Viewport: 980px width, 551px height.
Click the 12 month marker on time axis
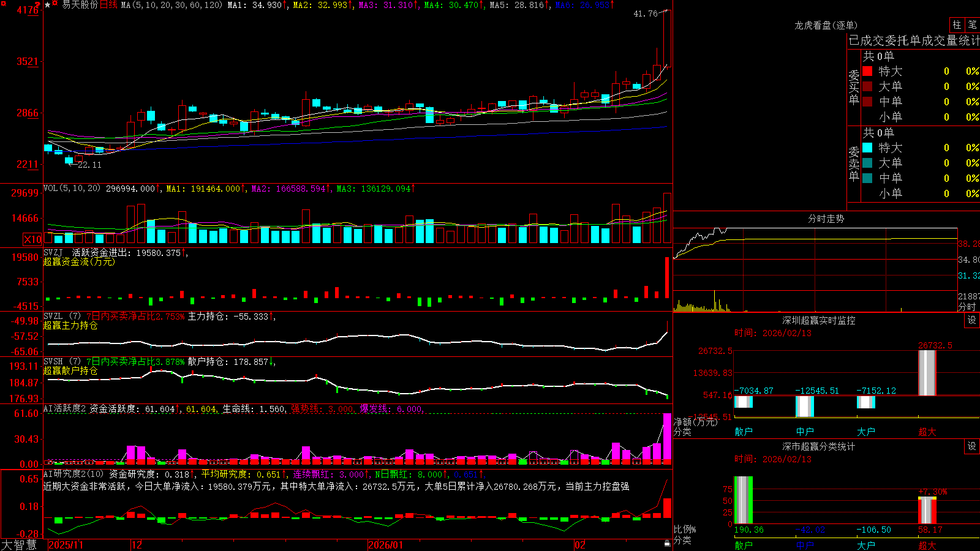pyautogui.click(x=137, y=545)
